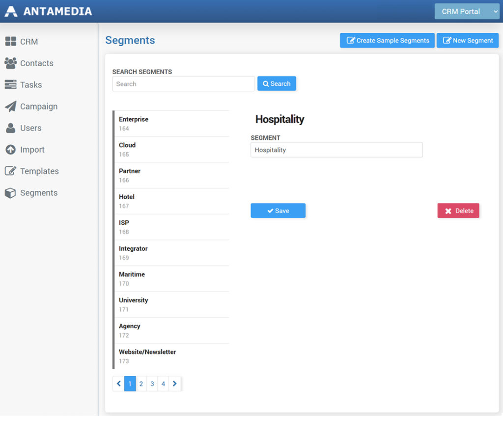503x448 pixels.
Task: Select the Partner segment row
Action: coord(172,176)
